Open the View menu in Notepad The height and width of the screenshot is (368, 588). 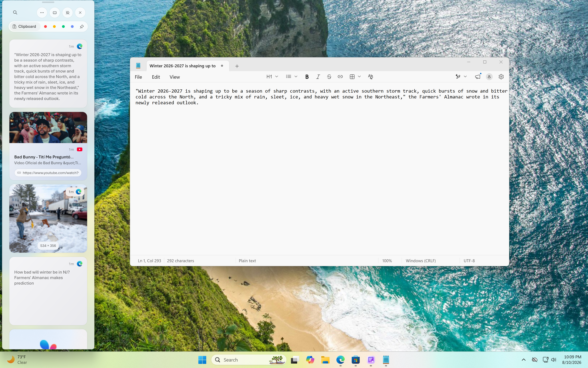[175, 77]
